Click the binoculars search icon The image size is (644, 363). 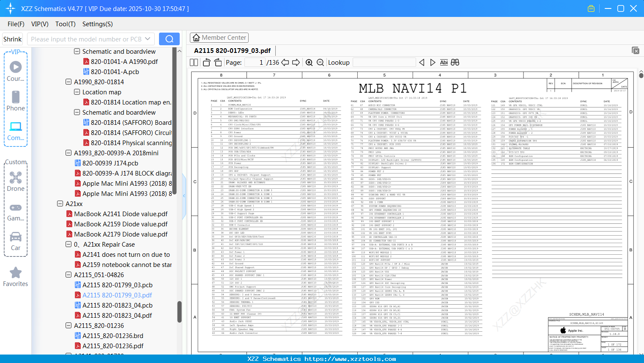(x=455, y=63)
